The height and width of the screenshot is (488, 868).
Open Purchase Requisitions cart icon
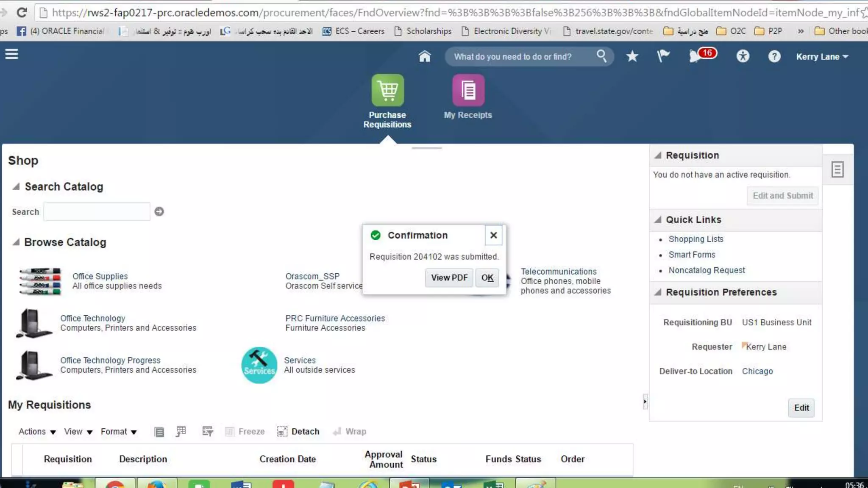pos(387,90)
